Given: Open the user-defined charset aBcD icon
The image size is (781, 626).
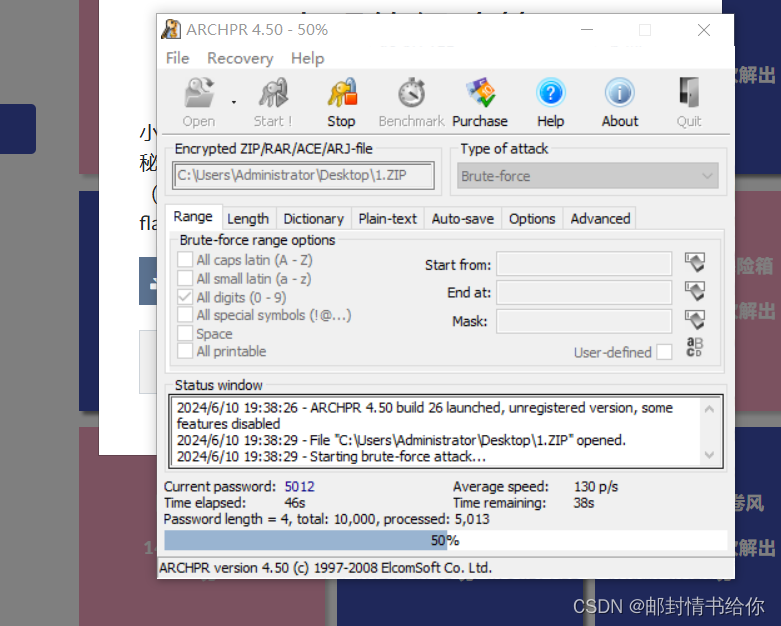Looking at the screenshot, I should [694, 347].
